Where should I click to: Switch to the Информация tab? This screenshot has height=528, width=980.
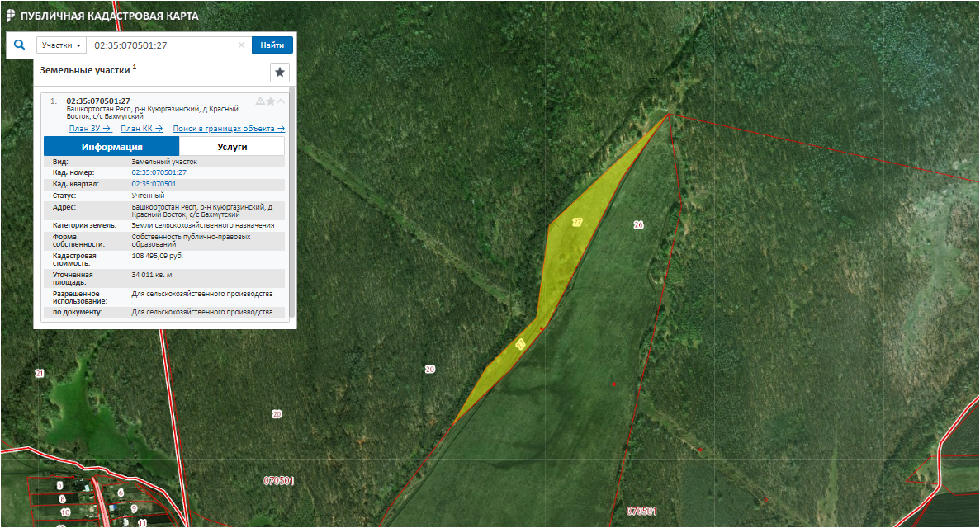111,147
